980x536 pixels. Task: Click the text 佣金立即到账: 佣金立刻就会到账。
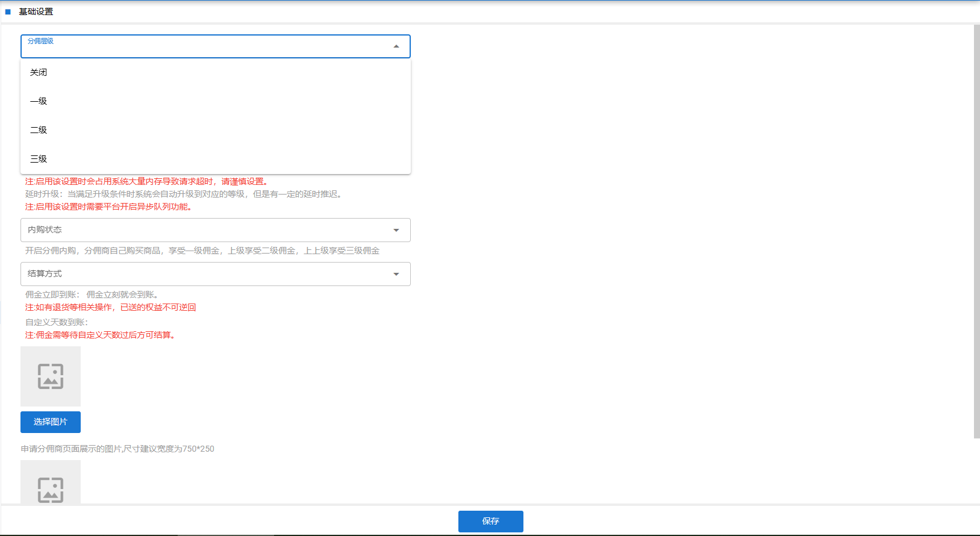click(x=93, y=294)
